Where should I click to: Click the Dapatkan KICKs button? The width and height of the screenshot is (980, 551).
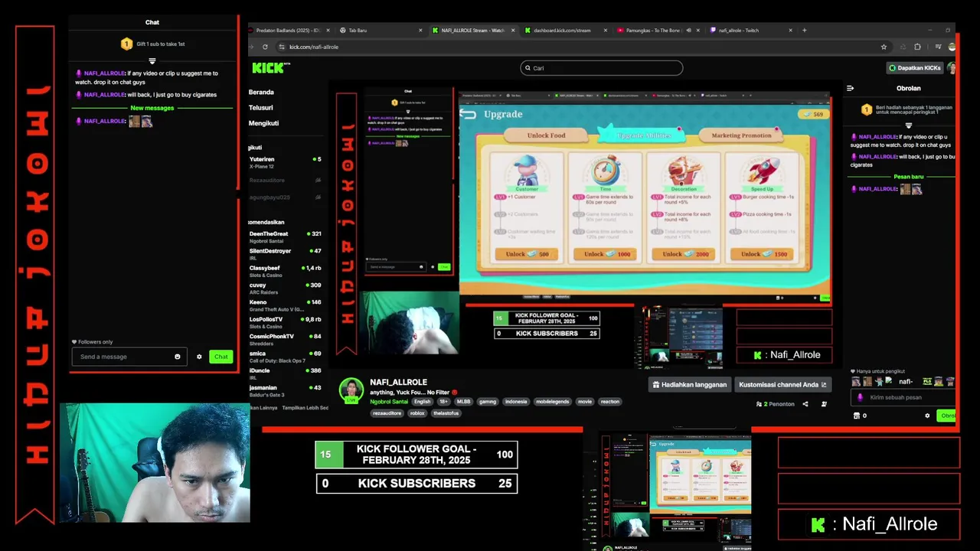[915, 68]
